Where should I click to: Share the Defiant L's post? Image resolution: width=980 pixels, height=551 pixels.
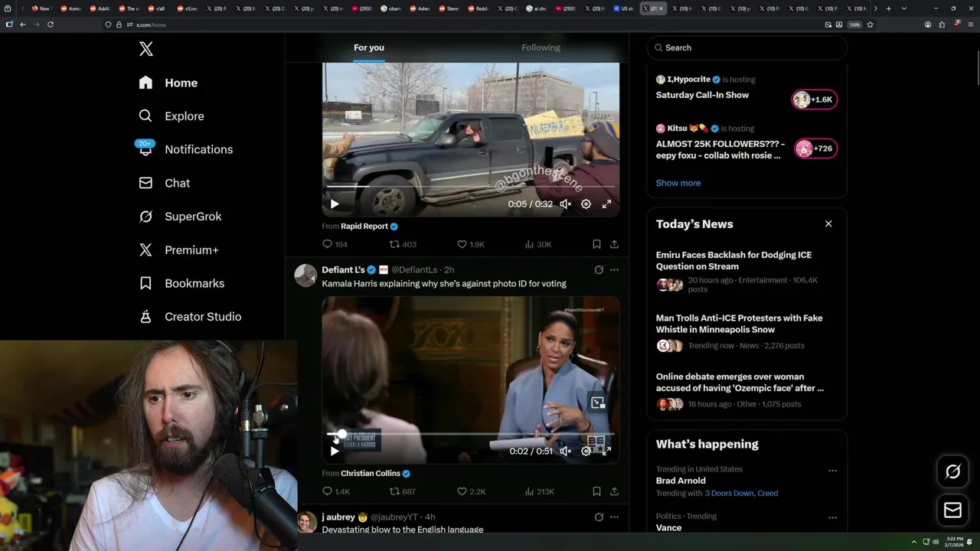point(614,491)
